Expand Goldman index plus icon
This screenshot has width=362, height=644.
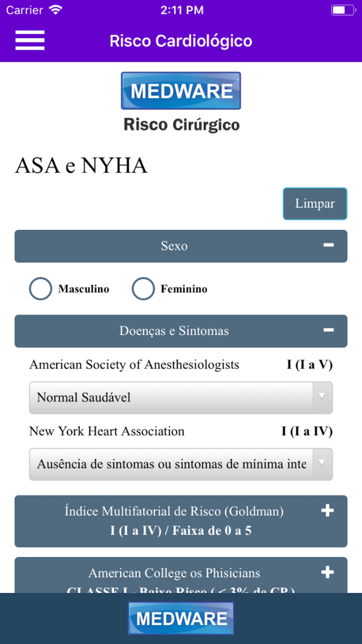[x=327, y=511]
